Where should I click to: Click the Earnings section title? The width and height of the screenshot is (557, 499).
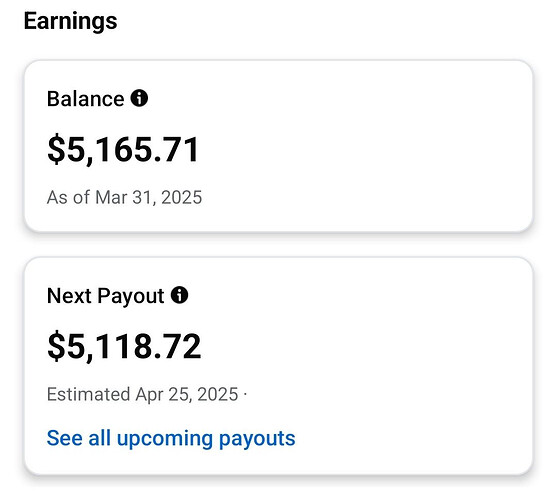pyautogui.click(x=70, y=21)
